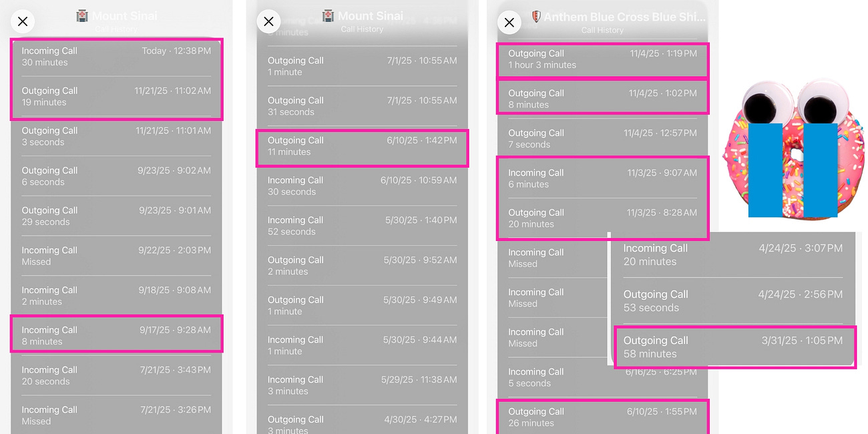Close Mount Sinai history showing Today's call
The height and width of the screenshot is (434, 868).
point(23,22)
